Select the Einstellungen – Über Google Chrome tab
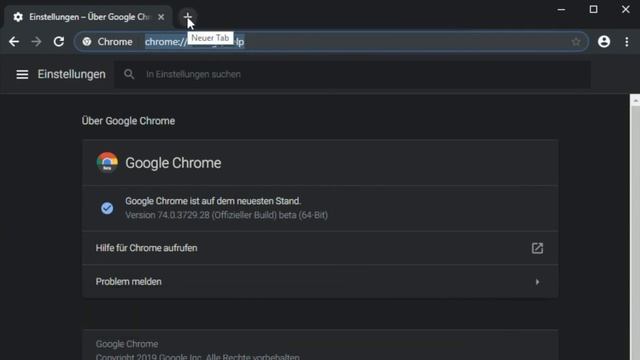Screen dimensions: 640x360 click(89, 17)
